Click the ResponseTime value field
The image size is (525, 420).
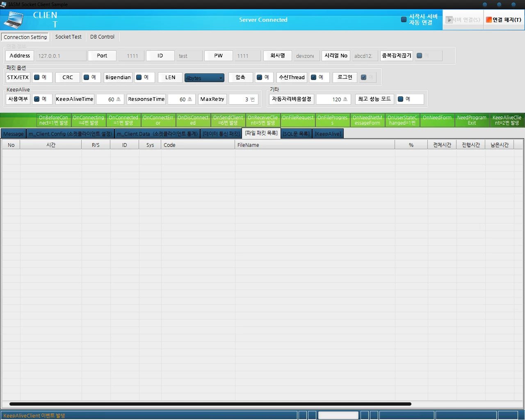point(181,99)
